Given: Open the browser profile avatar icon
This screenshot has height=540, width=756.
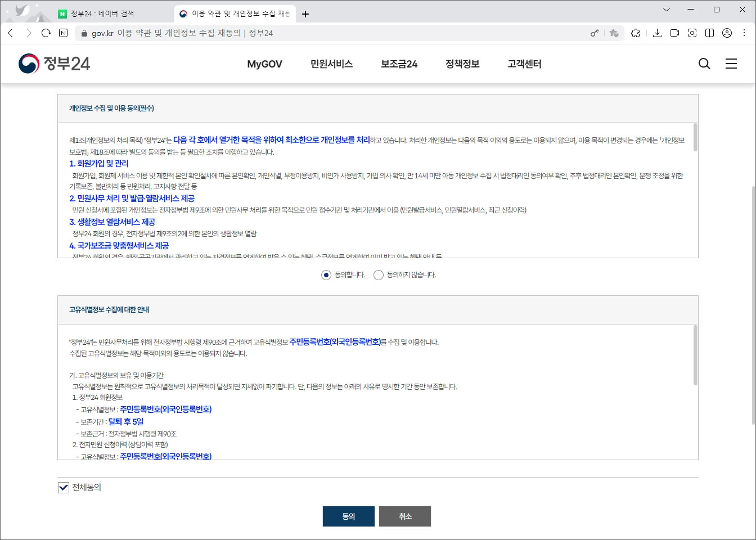Looking at the screenshot, I should pyautogui.click(x=727, y=33).
